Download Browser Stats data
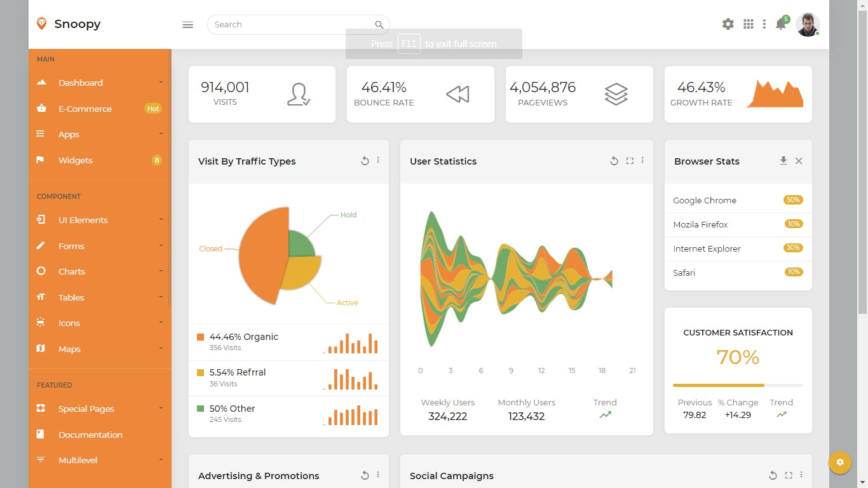Image resolution: width=868 pixels, height=488 pixels. (x=783, y=161)
